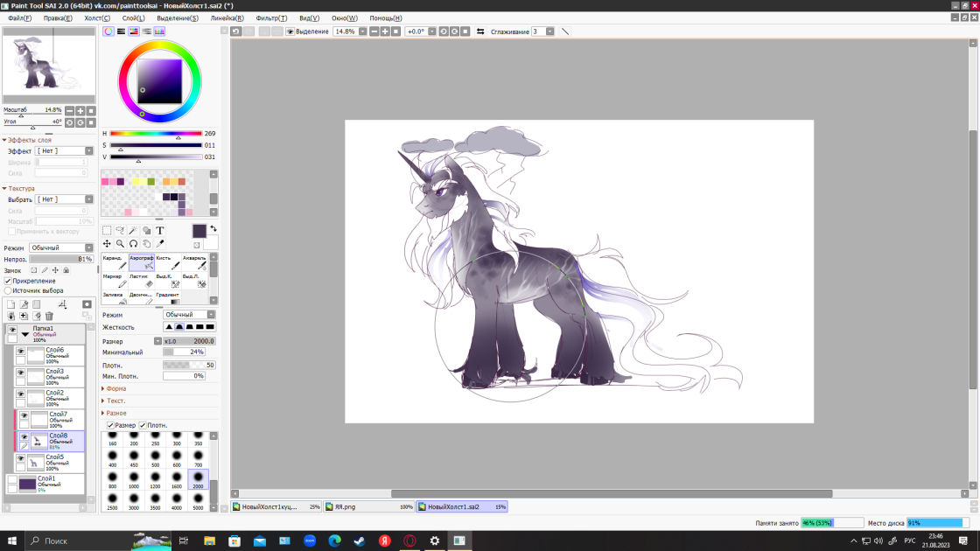Switch to the ЯЯ.png document tab
The height and width of the screenshot is (551, 980).
pos(369,506)
